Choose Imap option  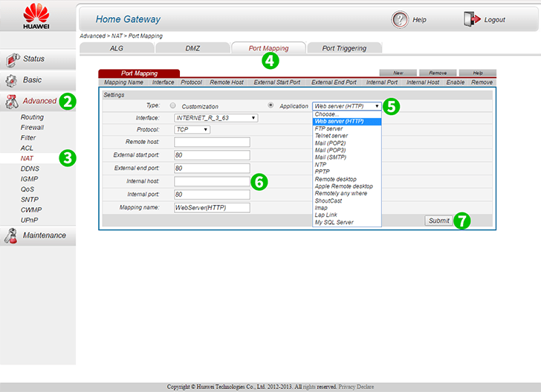[x=347, y=208]
